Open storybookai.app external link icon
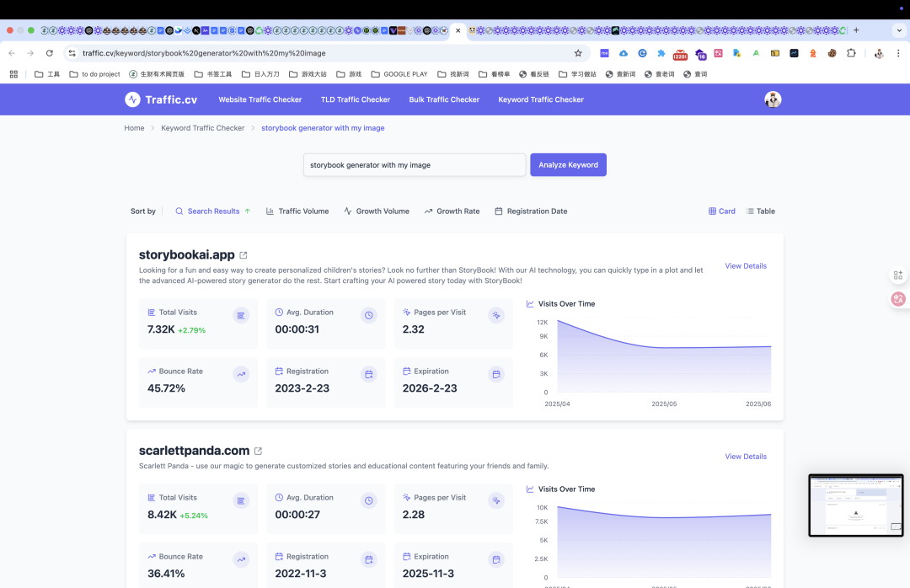 click(244, 255)
